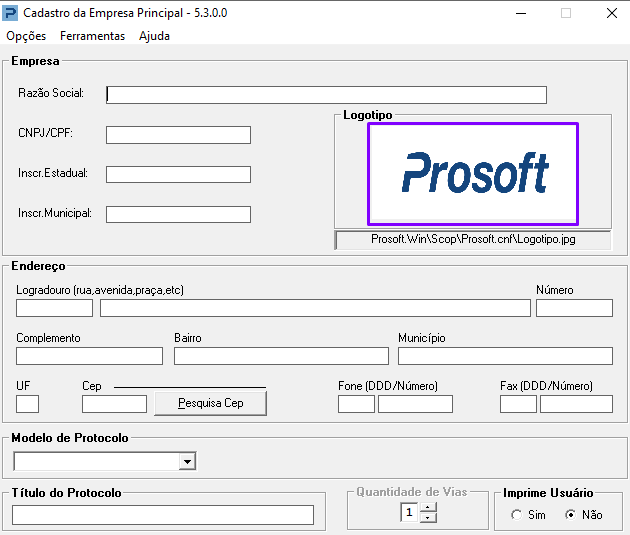
Task: Expand the Modelo de Protocolo dropdown
Action: tap(187, 461)
